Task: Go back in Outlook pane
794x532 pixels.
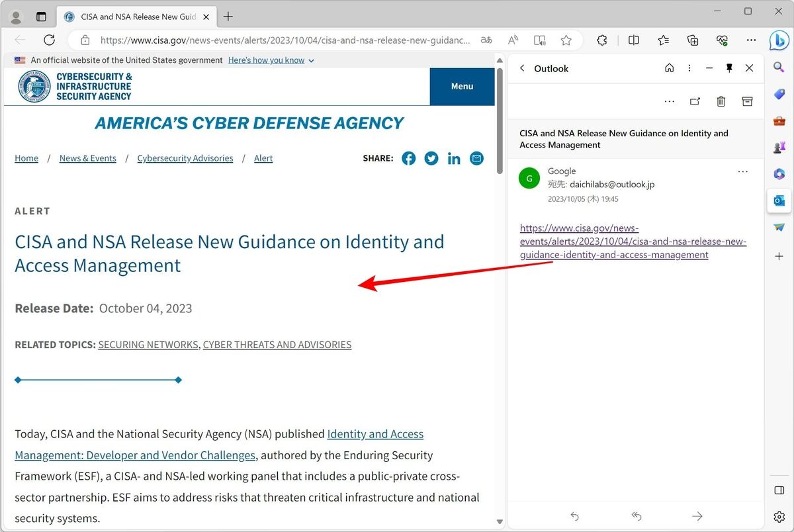Action: (522, 68)
